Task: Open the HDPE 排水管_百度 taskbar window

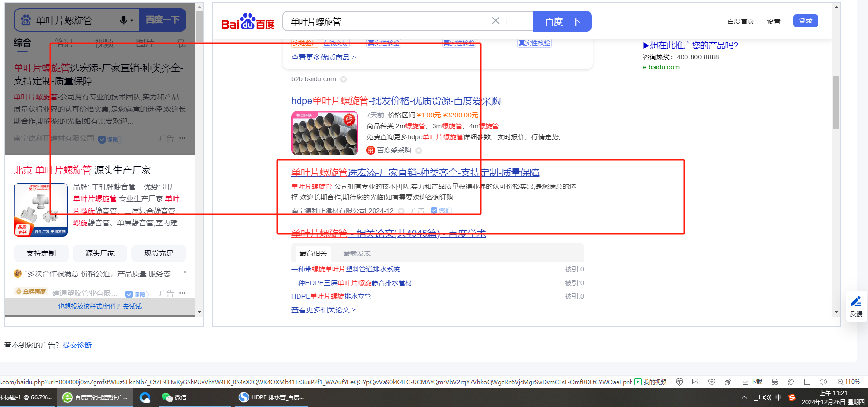Action: [x=271, y=397]
